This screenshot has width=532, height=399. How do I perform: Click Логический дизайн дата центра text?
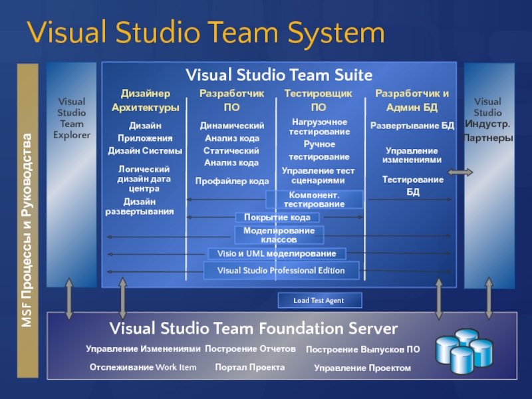pos(144,178)
